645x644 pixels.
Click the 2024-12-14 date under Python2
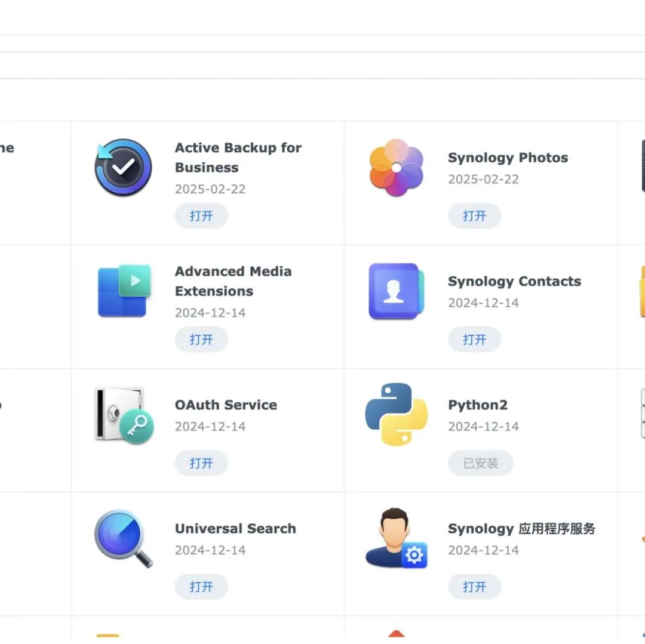(x=483, y=427)
